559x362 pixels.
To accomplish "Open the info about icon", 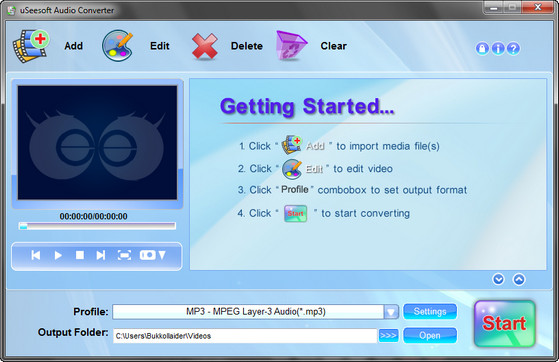I will pos(498,49).
